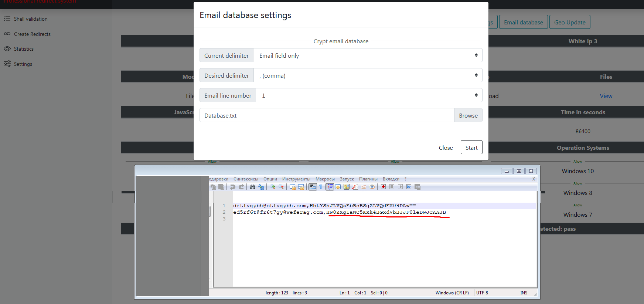
Task: Open Settings page in sidebar
Action: tap(23, 64)
